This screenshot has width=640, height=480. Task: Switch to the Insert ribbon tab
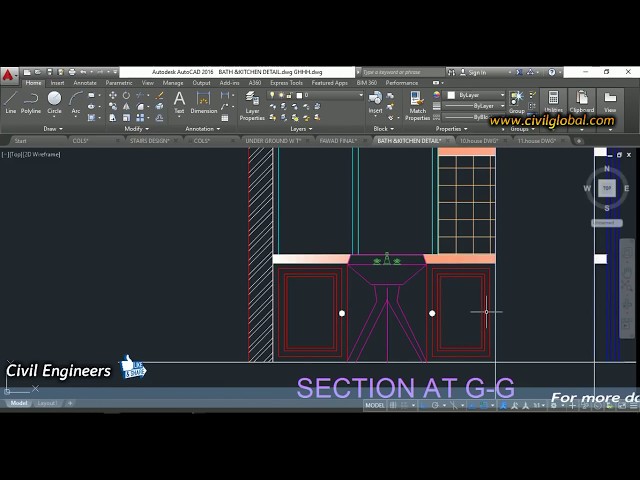pos(57,83)
